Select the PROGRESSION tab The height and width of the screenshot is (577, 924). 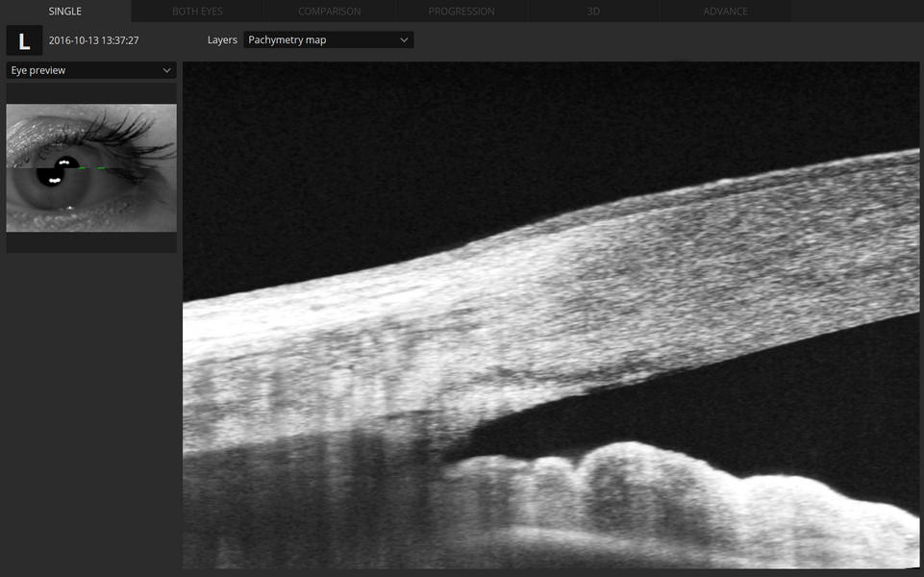tap(462, 12)
